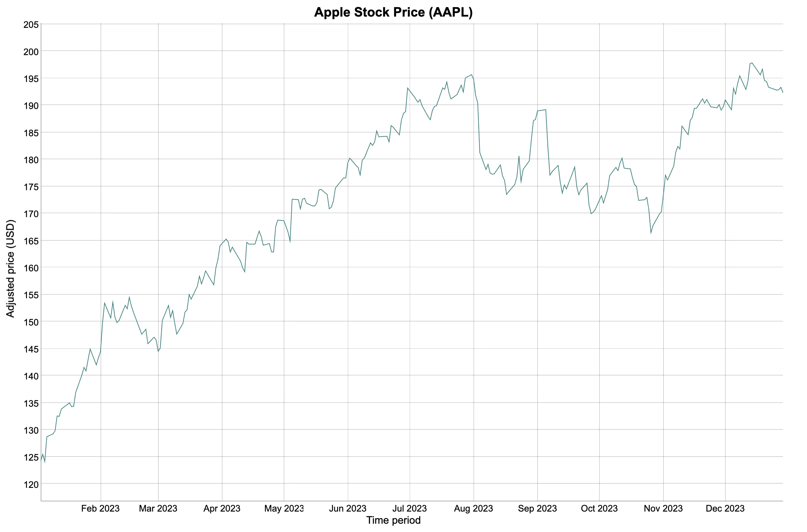
Task: Select the 'May 2023' x-axis tick label
Action: pyautogui.click(x=284, y=508)
